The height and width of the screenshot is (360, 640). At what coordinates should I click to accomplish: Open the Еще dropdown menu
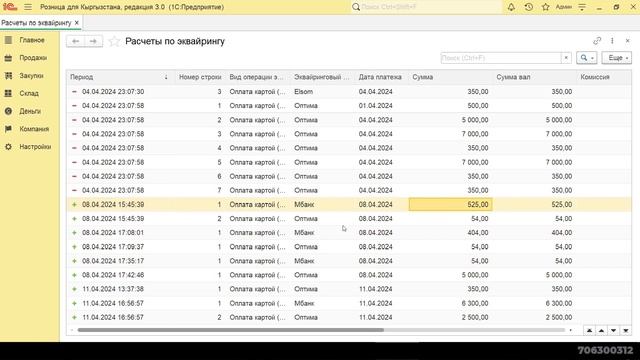pos(616,58)
